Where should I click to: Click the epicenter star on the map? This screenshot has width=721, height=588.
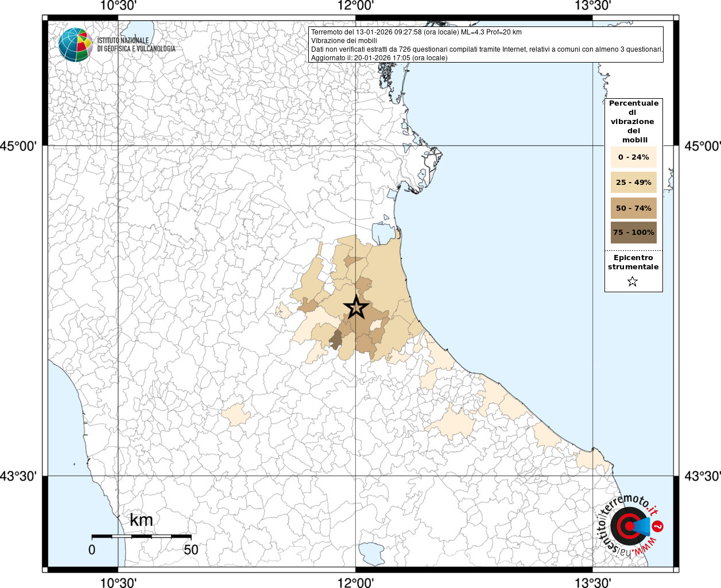coord(356,308)
